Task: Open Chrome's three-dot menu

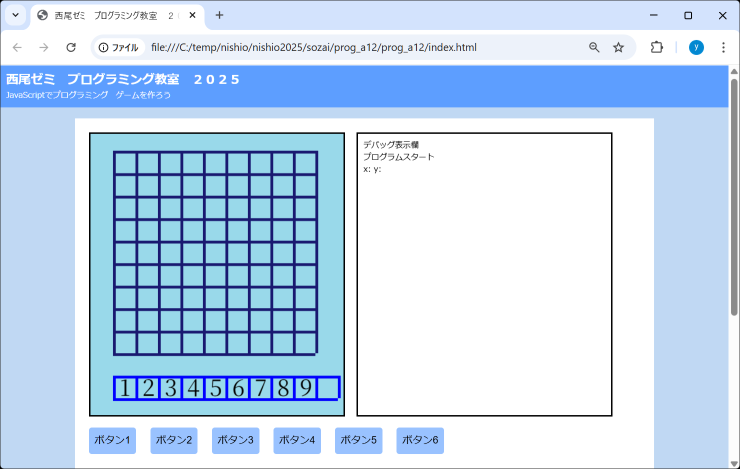Action: pyautogui.click(x=723, y=47)
